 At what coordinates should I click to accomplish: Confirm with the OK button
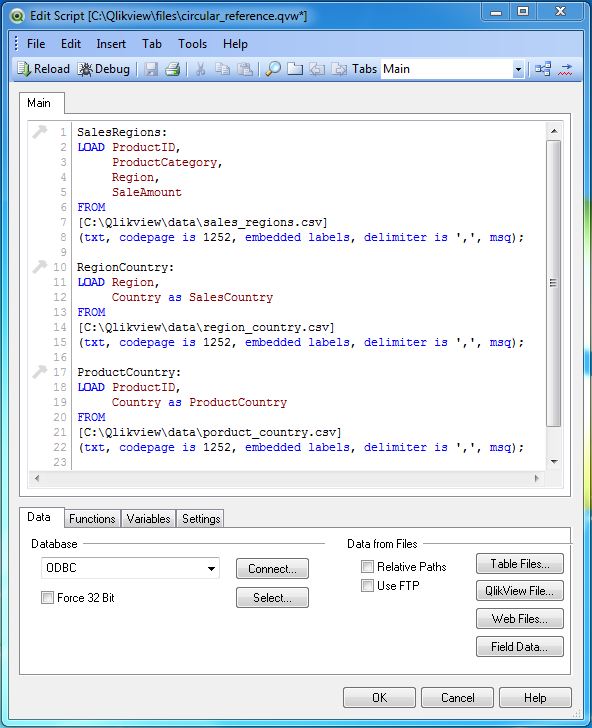(379, 698)
